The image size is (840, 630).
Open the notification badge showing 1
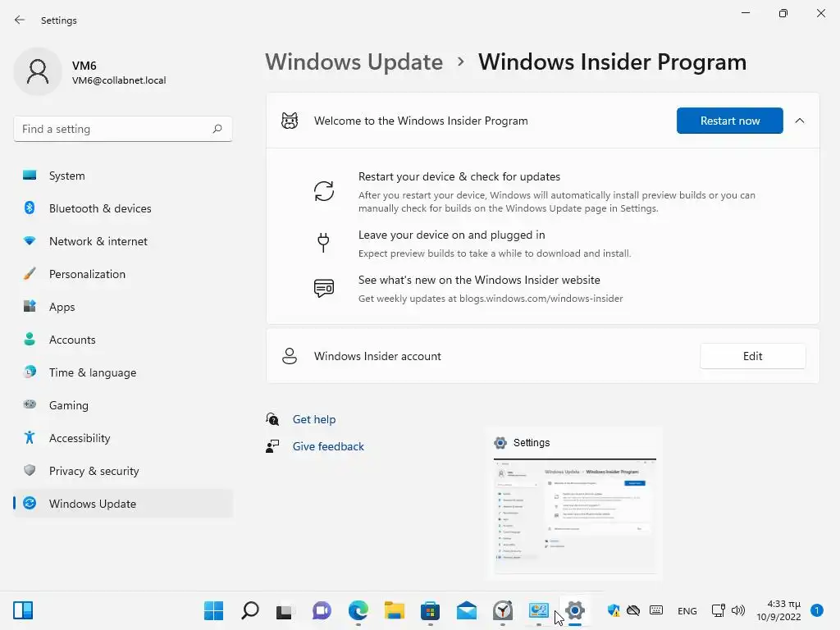(816, 610)
